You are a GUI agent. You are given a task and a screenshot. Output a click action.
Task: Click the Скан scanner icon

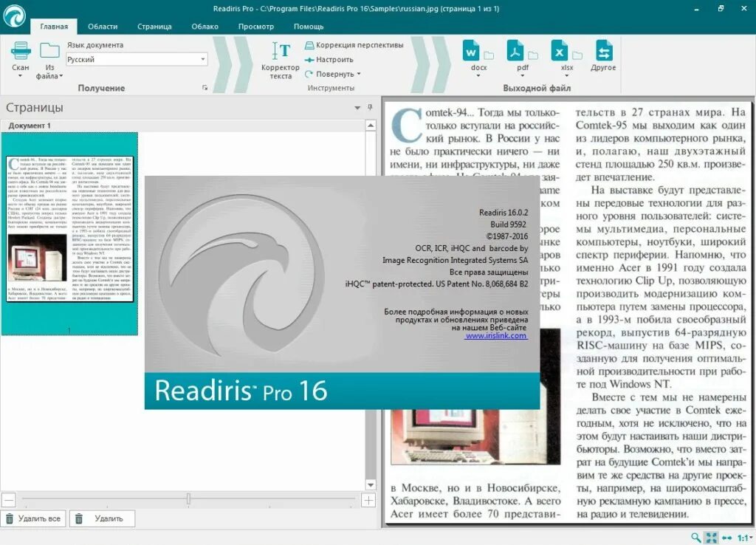21,51
